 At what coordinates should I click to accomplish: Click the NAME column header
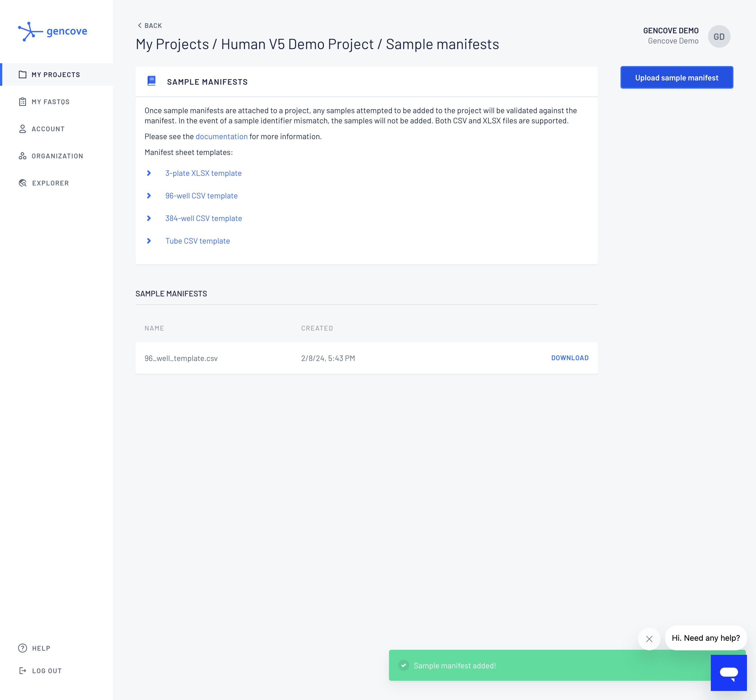[x=154, y=329]
